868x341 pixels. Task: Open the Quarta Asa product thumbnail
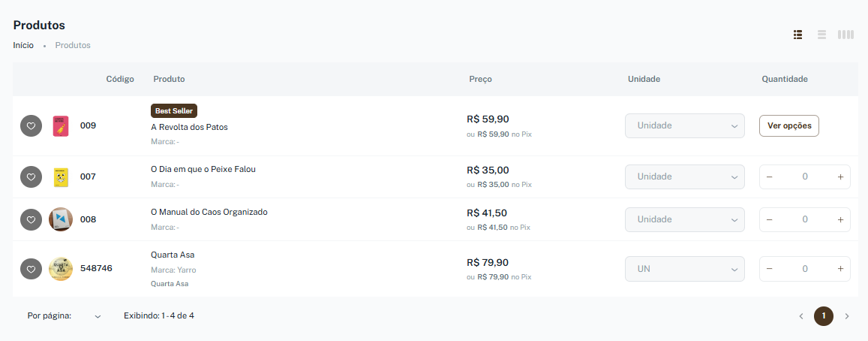point(61,269)
